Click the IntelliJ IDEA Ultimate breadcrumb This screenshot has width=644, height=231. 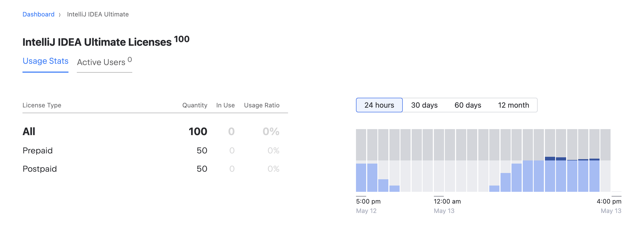coord(98,14)
